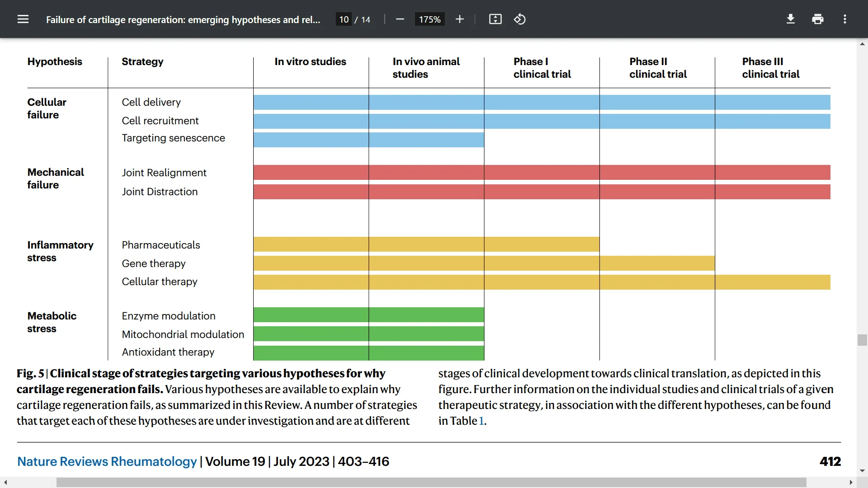This screenshot has width=868, height=488.
Task: Click the 'Mechanical failure' hypothesis label
Action: click(56, 178)
